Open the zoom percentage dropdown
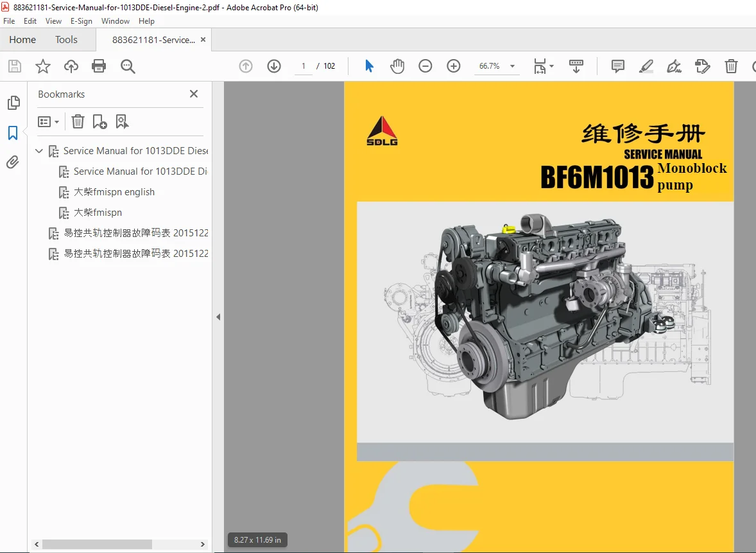This screenshot has height=553, width=756. (513, 66)
